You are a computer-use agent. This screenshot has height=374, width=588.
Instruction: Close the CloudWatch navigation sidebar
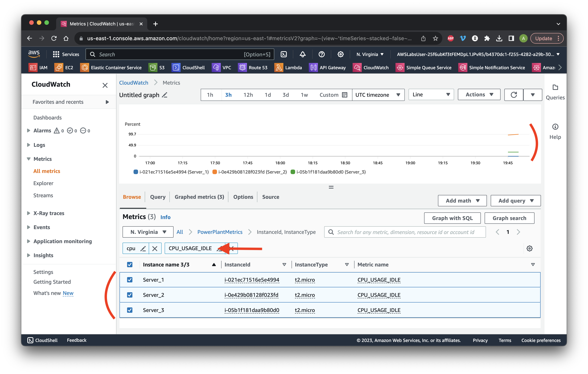coord(105,86)
